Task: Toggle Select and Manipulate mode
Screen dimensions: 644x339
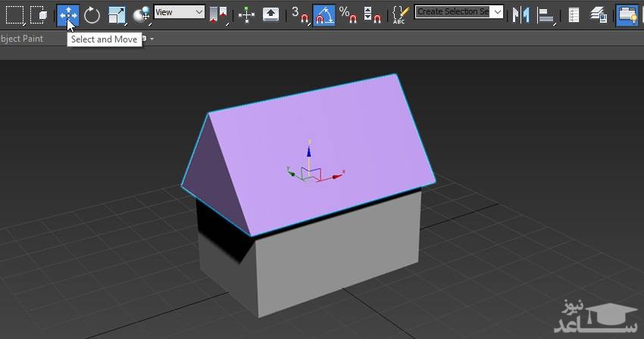Action: click(246, 14)
